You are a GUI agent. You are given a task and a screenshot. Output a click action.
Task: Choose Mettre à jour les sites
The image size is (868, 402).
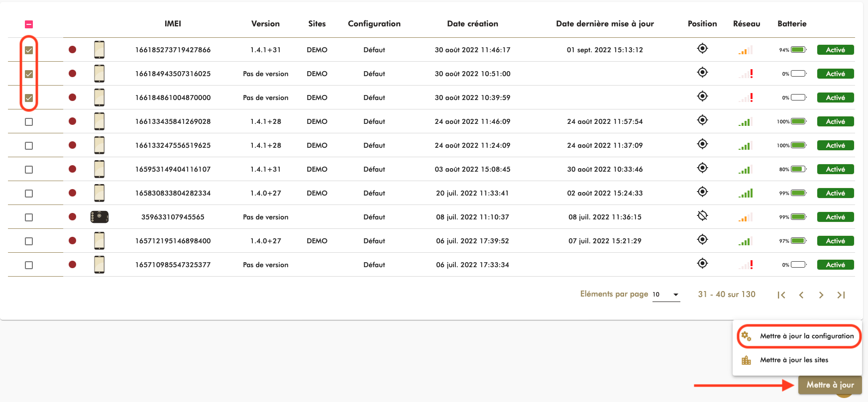pyautogui.click(x=794, y=360)
